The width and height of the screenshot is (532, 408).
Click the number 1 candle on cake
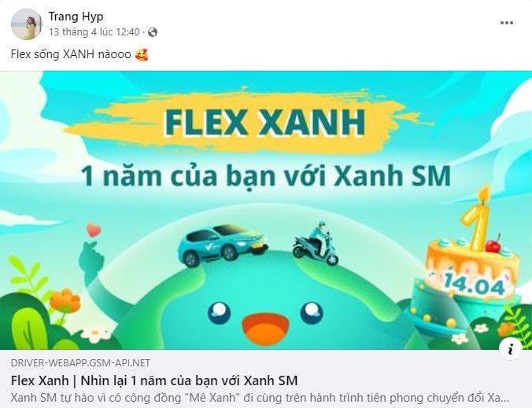click(476, 220)
